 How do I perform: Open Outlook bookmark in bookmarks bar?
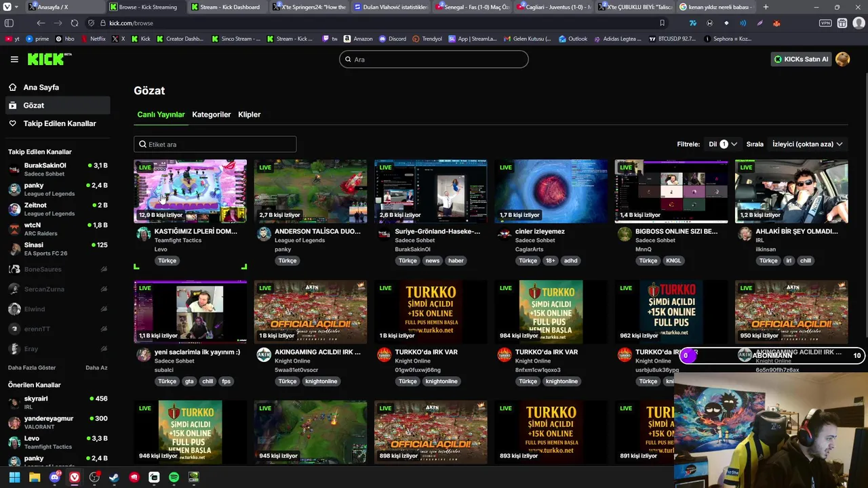(x=573, y=39)
